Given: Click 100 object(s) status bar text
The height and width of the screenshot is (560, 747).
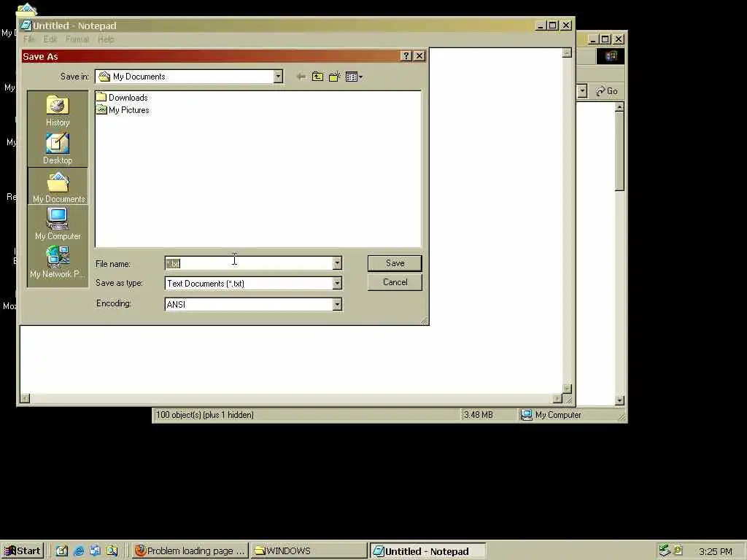Looking at the screenshot, I should (x=205, y=415).
